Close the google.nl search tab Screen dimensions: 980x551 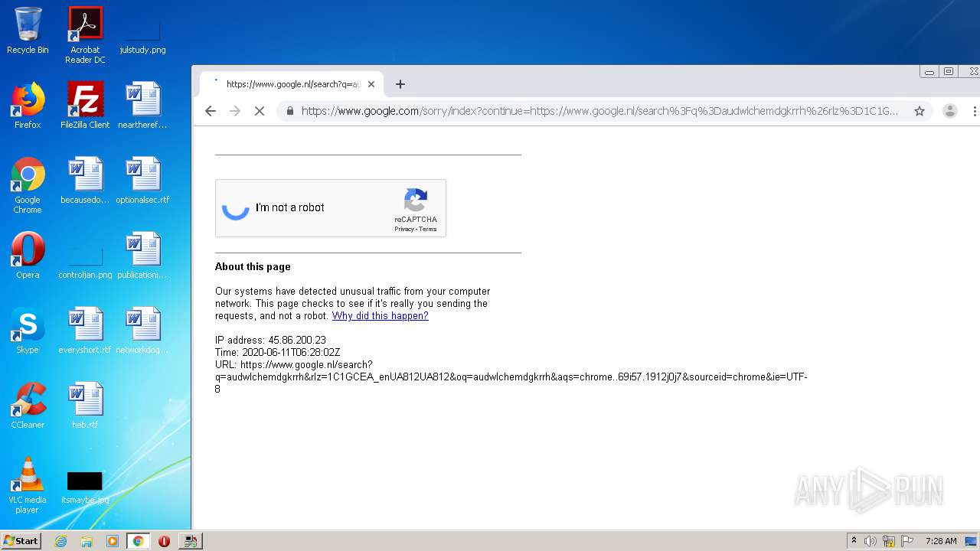coord(371,84)
